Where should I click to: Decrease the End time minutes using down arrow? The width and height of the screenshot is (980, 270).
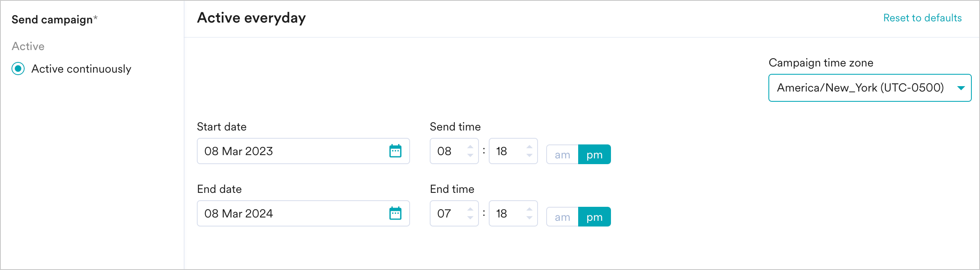529,217
